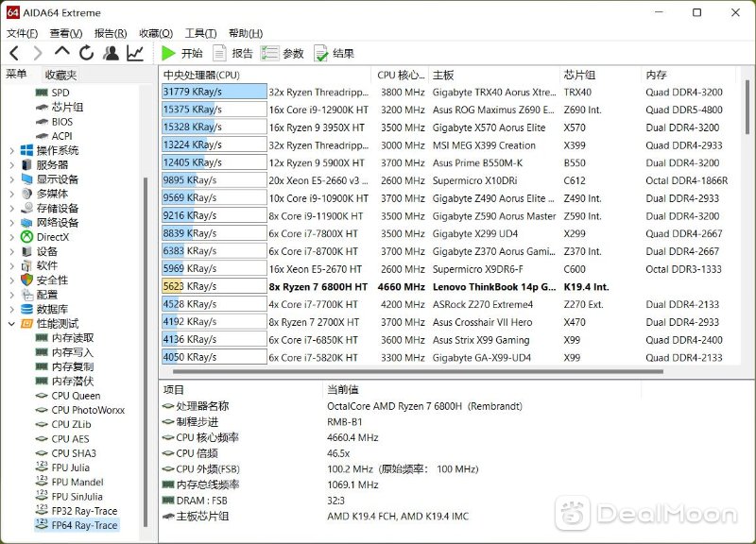
Task: Expand the 数据库 tree node
Action: [x=11, y=310]
